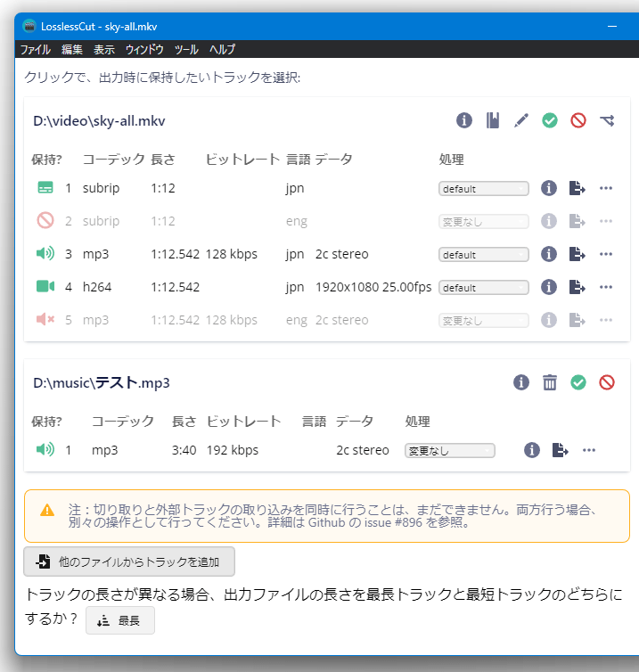Screen dimensions: 639x672
Task: Open 変更なし dropdown for track 2 subrip
Action: click(484, 222)
